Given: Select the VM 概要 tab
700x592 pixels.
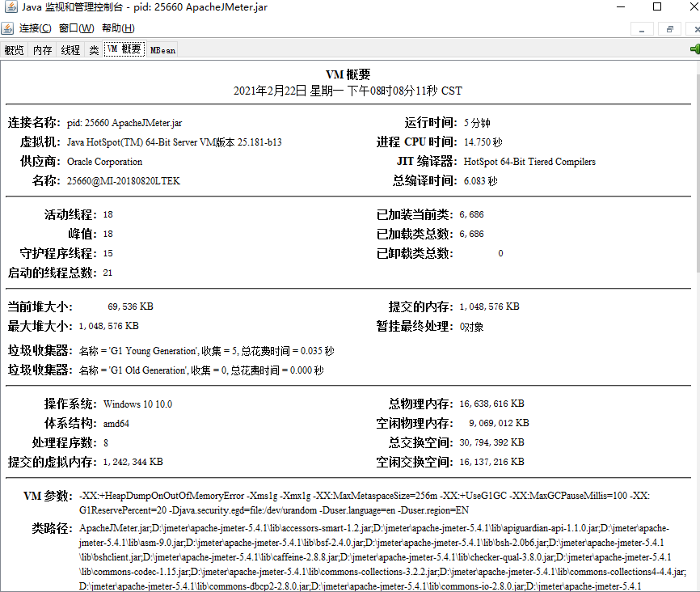Looking at the screenshot, I should click(124, 49).
